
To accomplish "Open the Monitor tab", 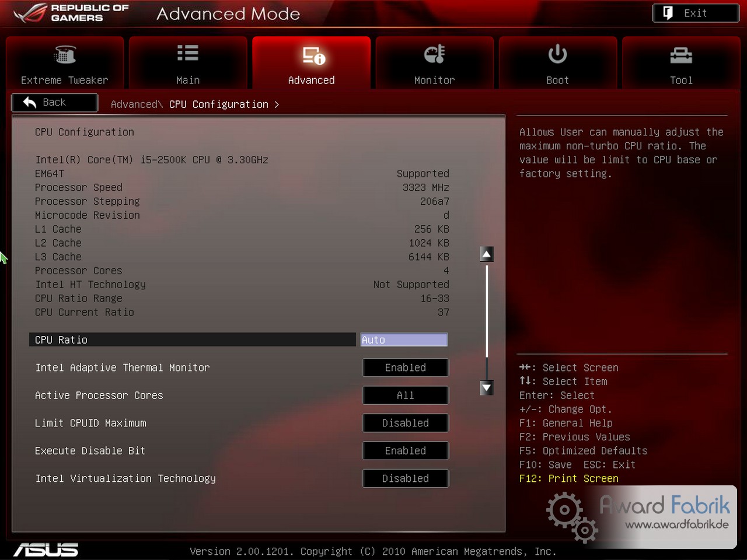I will point(434,63).
